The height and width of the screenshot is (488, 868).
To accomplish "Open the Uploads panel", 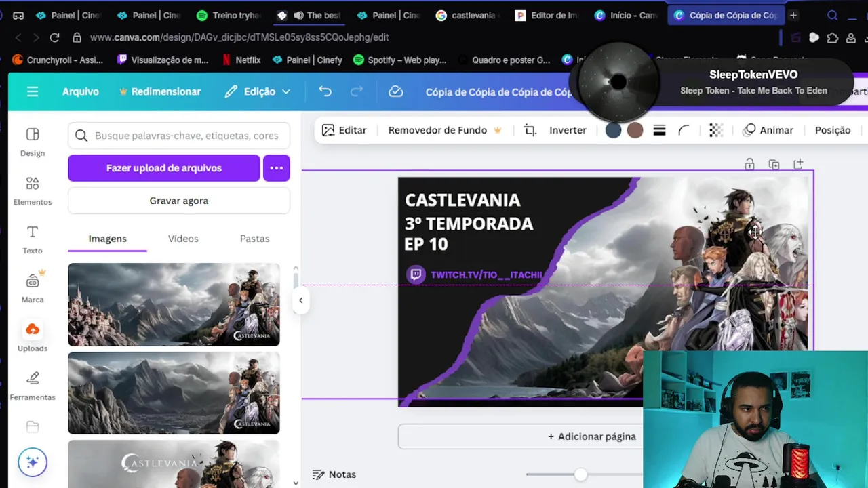I will 33,338.
